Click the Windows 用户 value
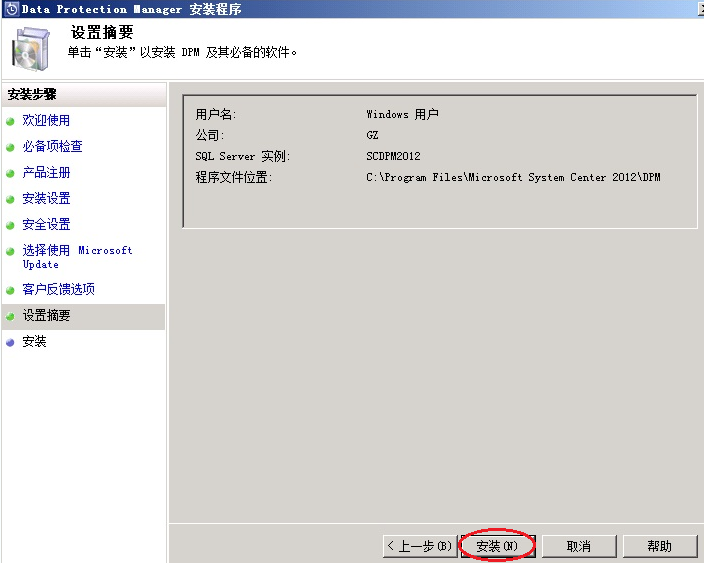704x563 pixels. click(x=402, y=114)
